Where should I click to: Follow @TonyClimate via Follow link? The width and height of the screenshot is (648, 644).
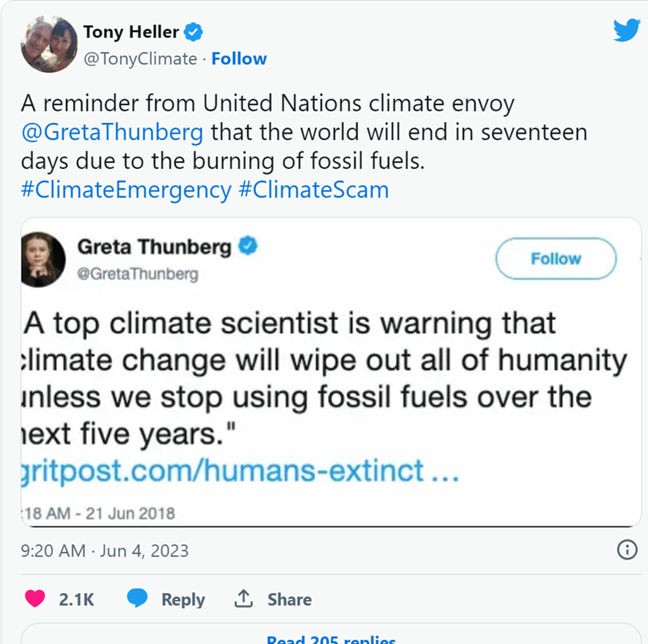coord(239,59)
